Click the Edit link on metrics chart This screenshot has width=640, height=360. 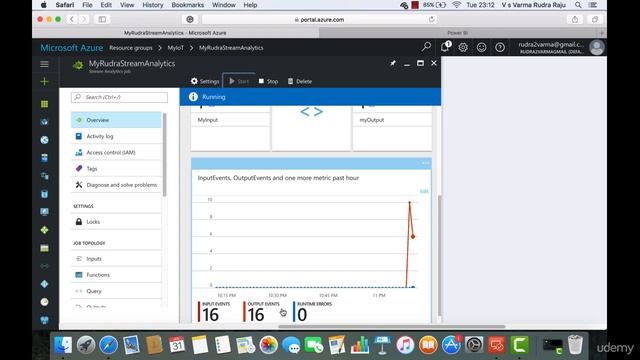(x=424, y=191)
